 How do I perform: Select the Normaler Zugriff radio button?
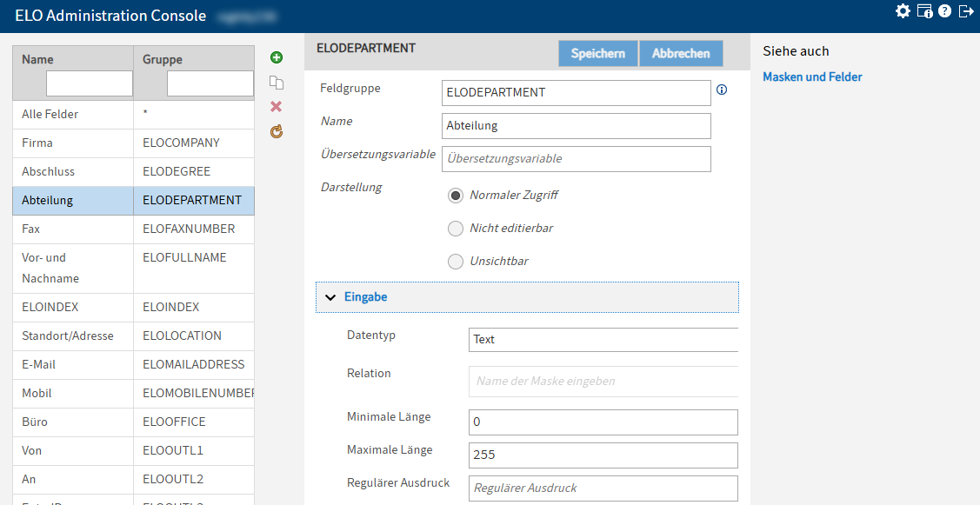pyautogui.click(x=456, y=196)
